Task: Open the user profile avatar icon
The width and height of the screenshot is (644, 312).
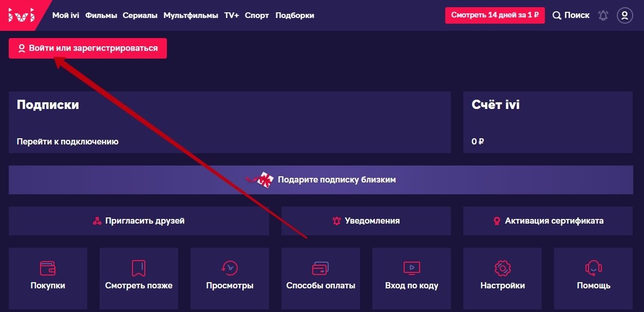Action: [624, 15]
